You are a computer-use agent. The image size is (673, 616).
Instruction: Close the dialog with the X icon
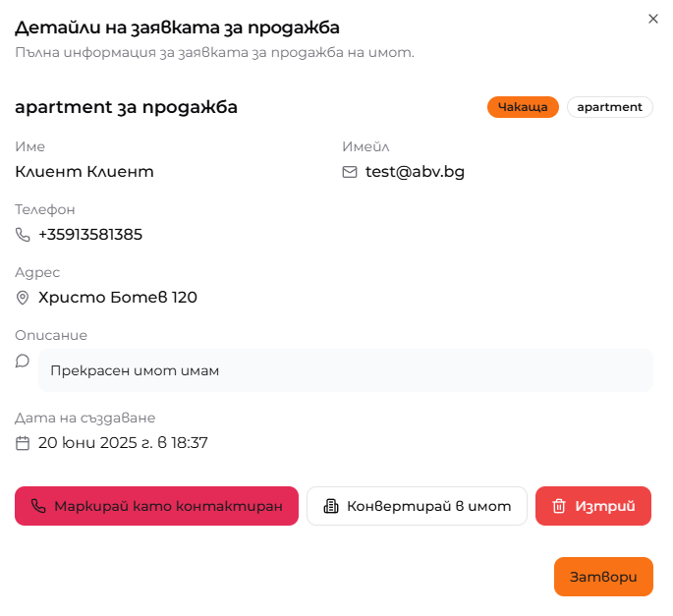tap(653, 19)
